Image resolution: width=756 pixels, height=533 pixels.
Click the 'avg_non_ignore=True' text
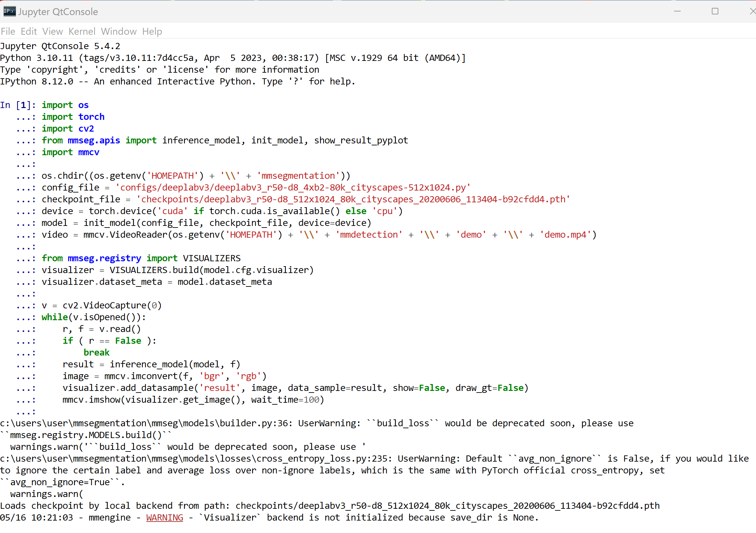tap(60, 482)
